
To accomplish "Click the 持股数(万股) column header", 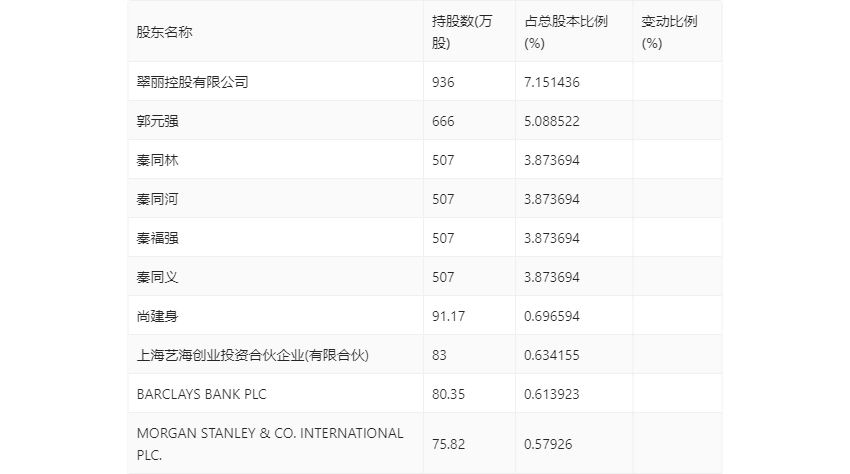I will [x=462, y=32].
